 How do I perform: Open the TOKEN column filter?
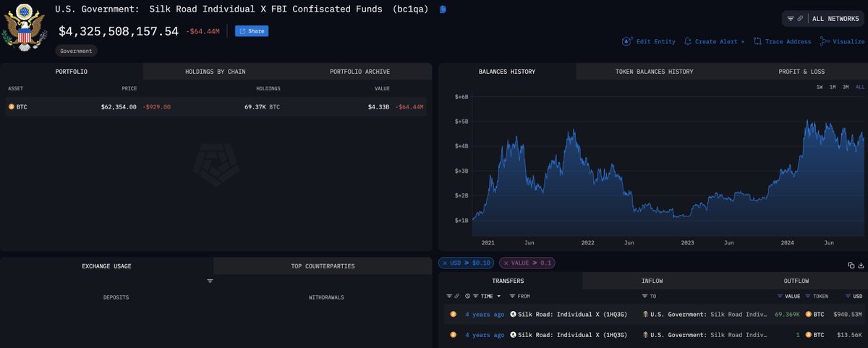click(x=808, y=296)
